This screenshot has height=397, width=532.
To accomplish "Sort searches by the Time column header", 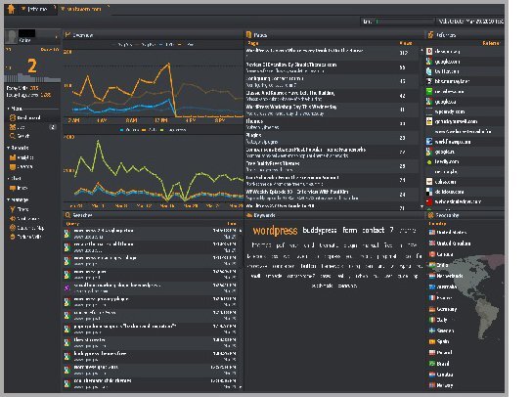I will (232, 224).
